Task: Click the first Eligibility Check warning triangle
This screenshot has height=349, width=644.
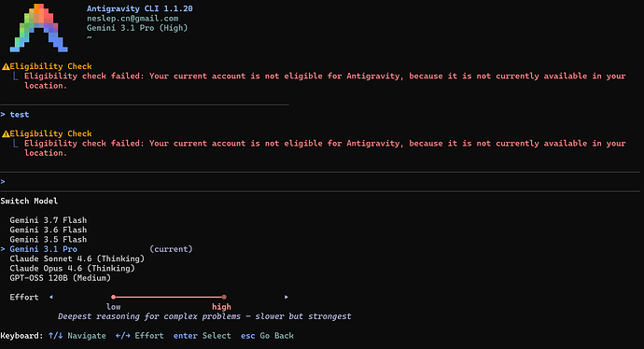Action: [x=6, y=66]
